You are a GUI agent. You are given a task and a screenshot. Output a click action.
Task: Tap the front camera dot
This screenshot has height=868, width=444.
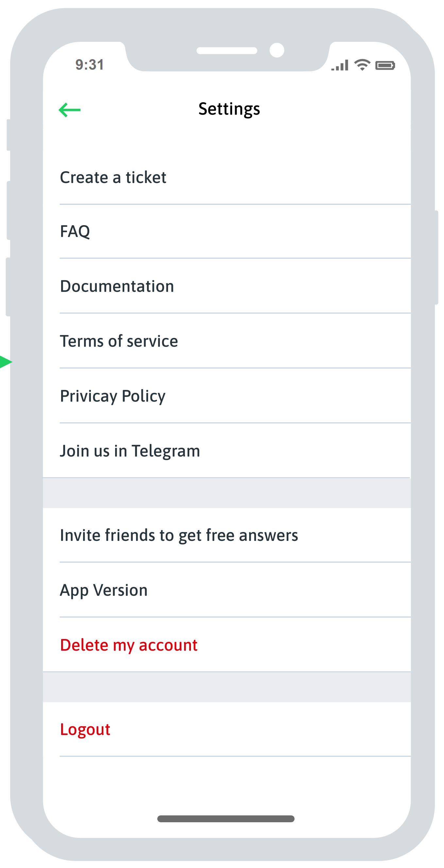[x=277, y=50]
